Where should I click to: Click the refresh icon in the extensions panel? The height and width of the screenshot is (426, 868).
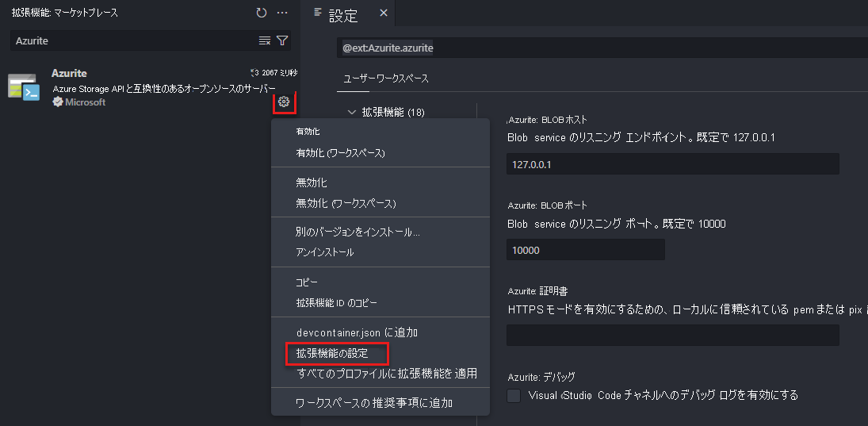pyautogui.click(x=262, y=13)
